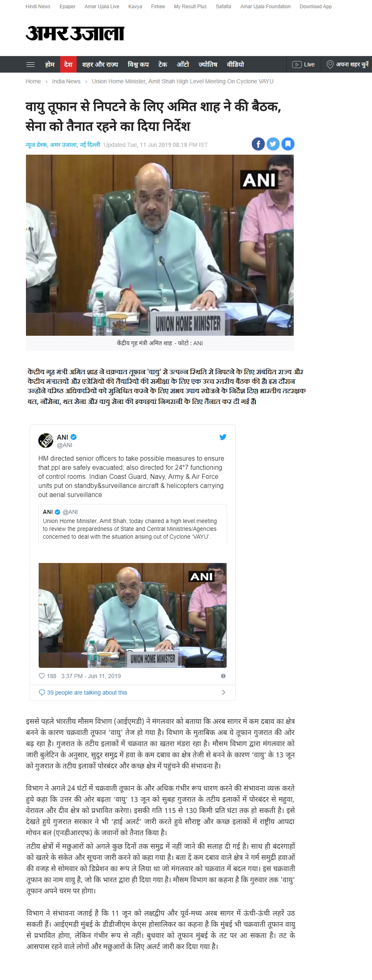The width and height of the screenshot is (372, 980).
Task: Like the tweet with heart icon
Action: point(42,676)
